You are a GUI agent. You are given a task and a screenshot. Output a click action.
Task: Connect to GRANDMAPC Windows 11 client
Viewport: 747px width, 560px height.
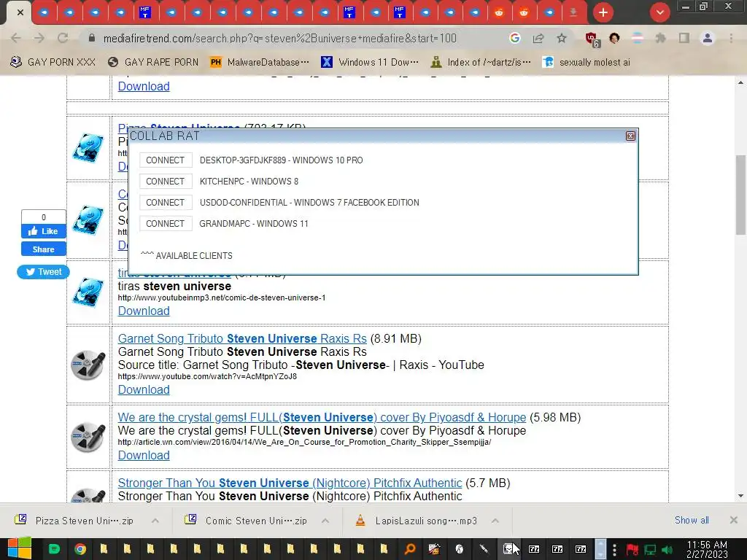[166, 223]
